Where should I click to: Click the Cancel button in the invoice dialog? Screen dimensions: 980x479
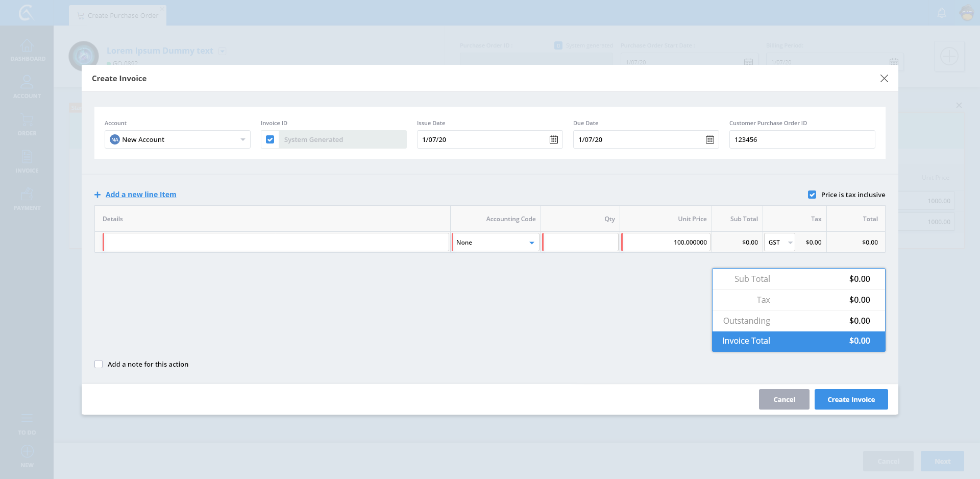coord(784,399)
